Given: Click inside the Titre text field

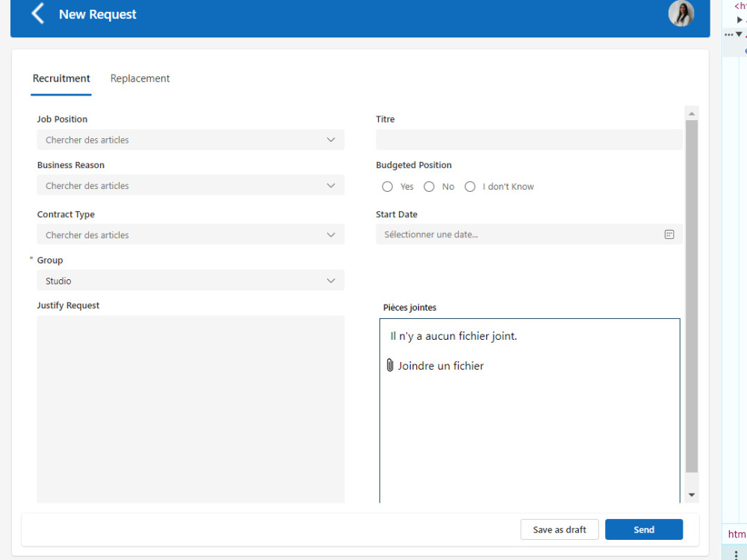Looking at the screenshot, I should click(x=529, y=140).
